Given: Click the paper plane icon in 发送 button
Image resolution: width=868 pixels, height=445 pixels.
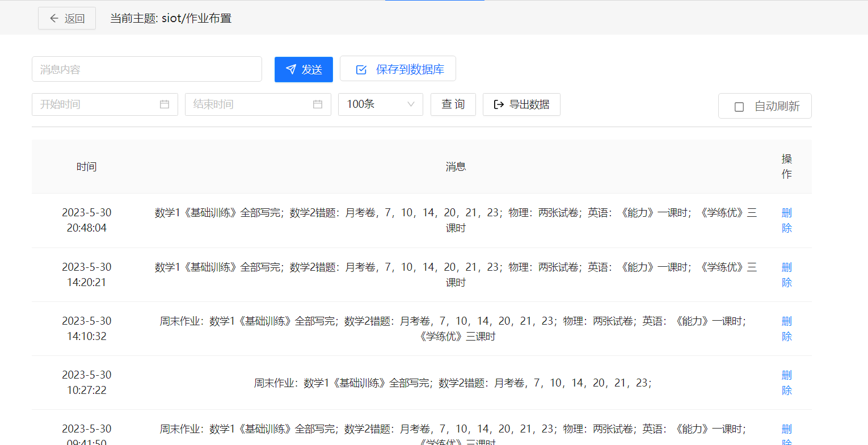Looking at the screenshot, I should pos(291,69).
